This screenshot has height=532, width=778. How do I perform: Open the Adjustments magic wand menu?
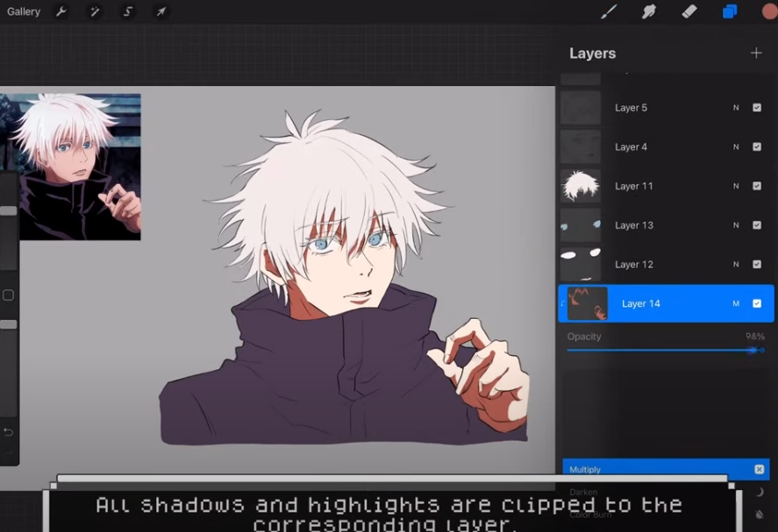(94, 11)
